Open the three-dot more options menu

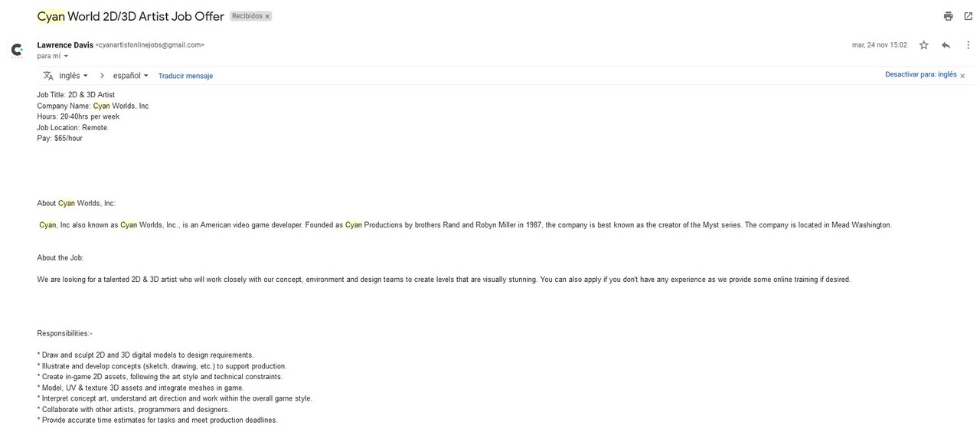[968, 45]
